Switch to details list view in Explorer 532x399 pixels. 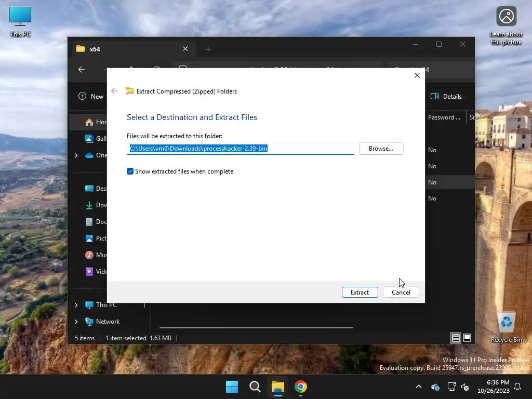click(456, 338)
